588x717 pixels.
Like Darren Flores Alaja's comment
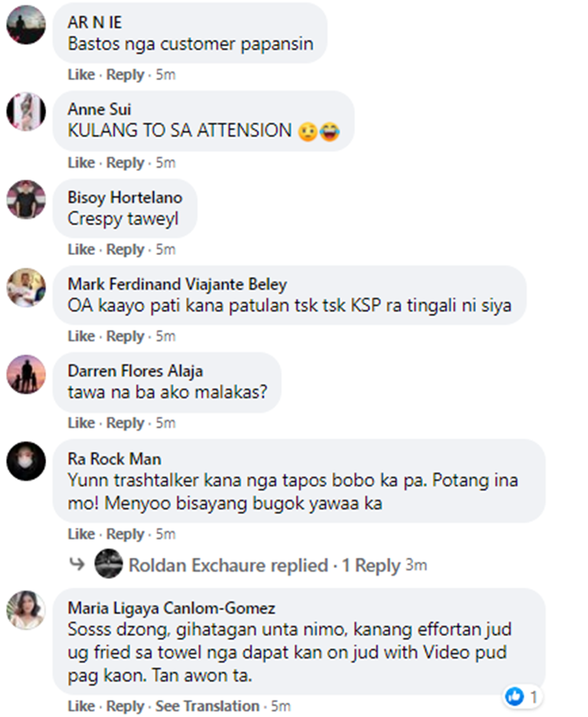(82, 423)
